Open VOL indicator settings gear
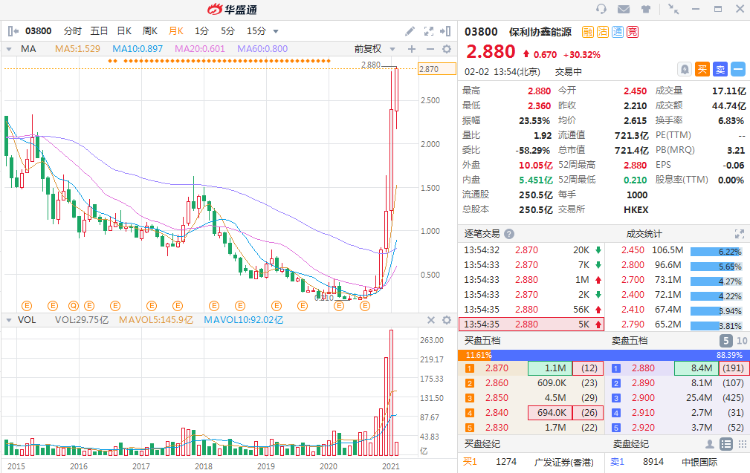The width and height of the screenshot is (750, 473). [446, 320]
